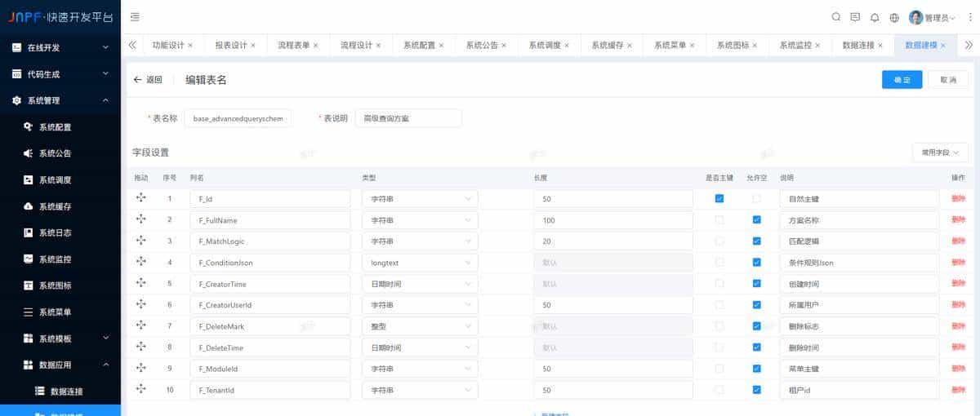Click the drag handle of row F_Id
Image resolution: width=980 pixels, height=416 pixels.
pyautogui.click(x=140, y=198)
